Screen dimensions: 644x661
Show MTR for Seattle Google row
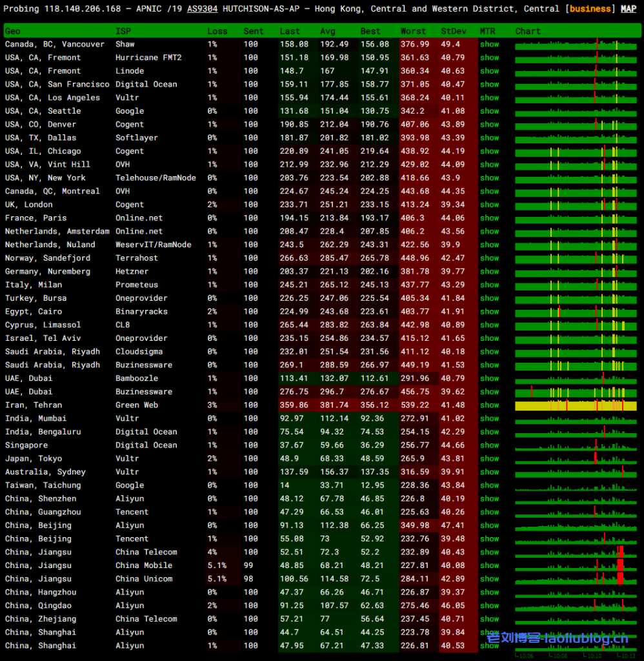[489, 111]
